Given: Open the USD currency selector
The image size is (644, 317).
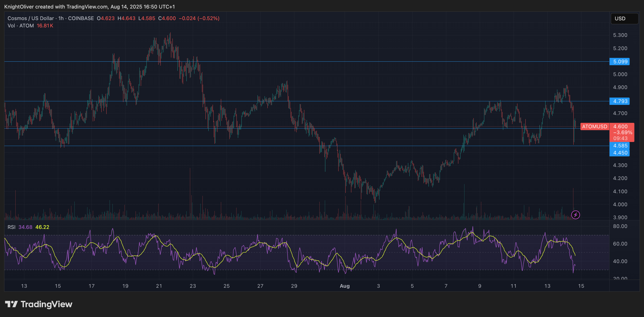Looking at the screenshot, I should pos(624,18).
